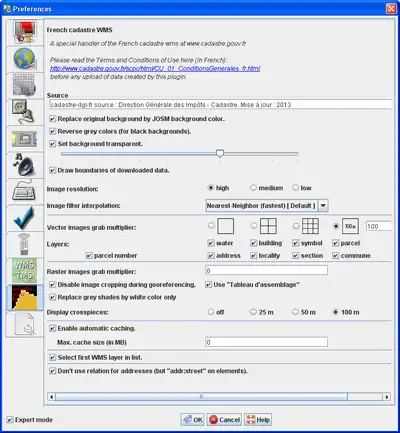The height and width of the screenshot is (433, 400).
Task: Open the cadastre Terms and Conditions link
Action: pyautogui.click(x=155, y=69)
